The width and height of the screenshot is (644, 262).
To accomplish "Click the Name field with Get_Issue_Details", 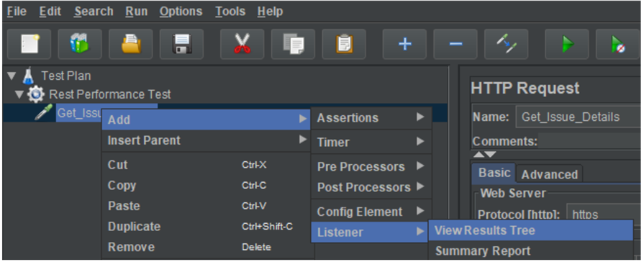I will [x=578, y=117].
